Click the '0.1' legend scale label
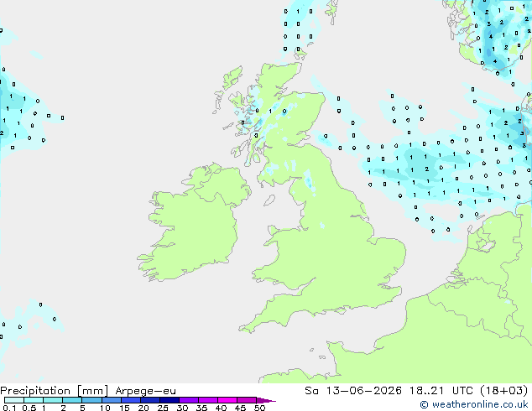Screen dimensions: 532x411 (x=9, y=408)
